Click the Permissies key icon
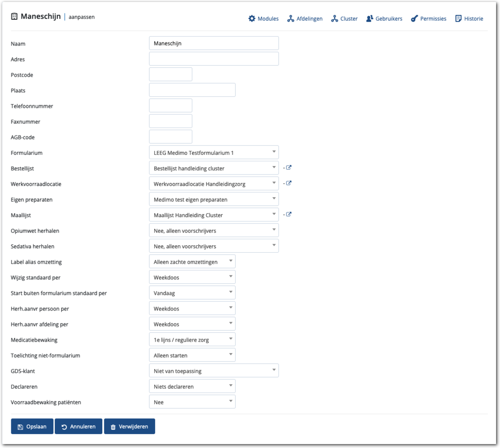 tap(415, 19)
